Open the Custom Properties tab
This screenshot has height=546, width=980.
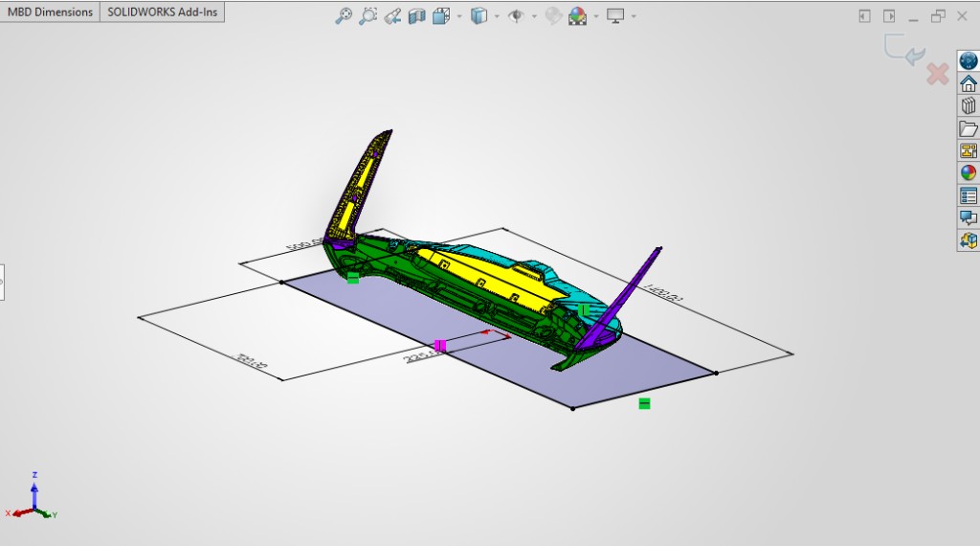tap(969, 195)
